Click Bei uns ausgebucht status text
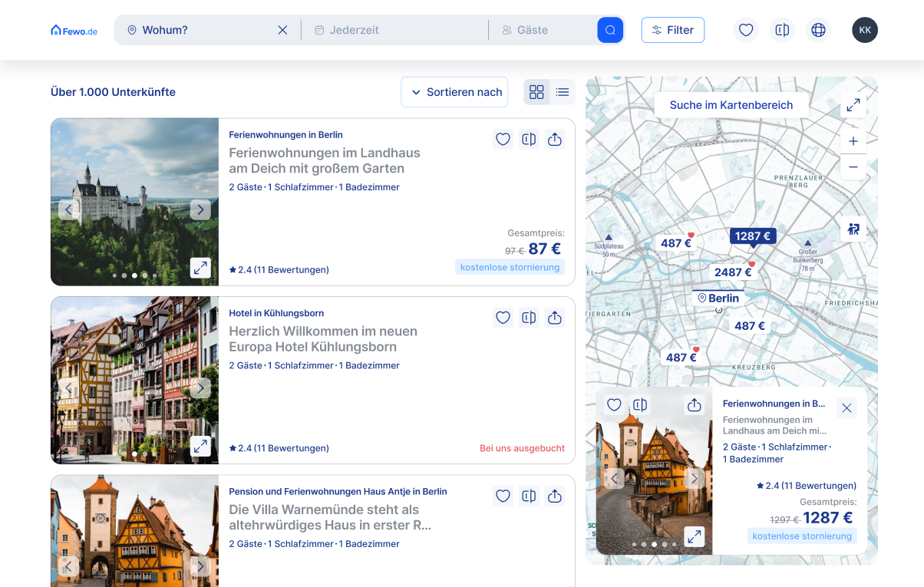The image size is (924, 587). 522,448
